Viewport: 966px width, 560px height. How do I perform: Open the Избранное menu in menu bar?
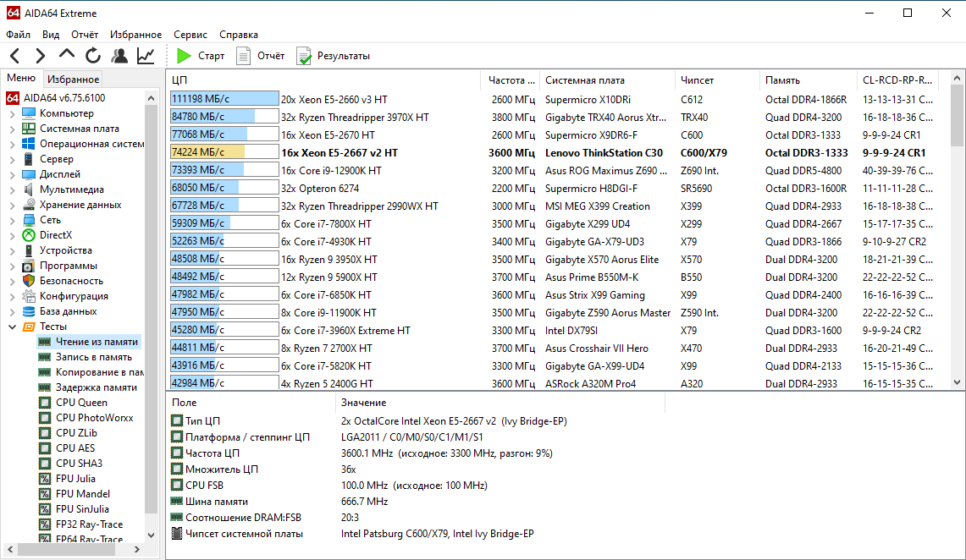[x=135, y=35]
